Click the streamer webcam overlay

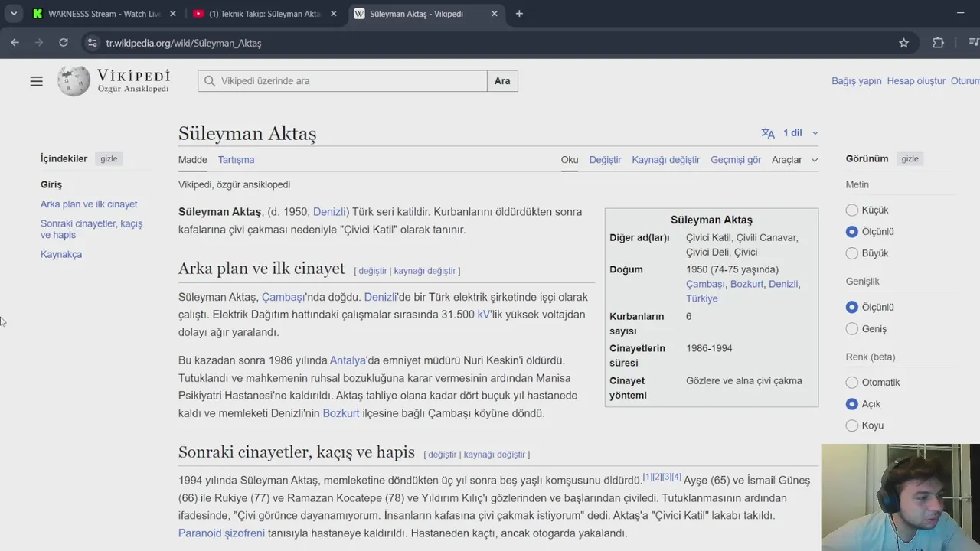[x=900, y=497]
